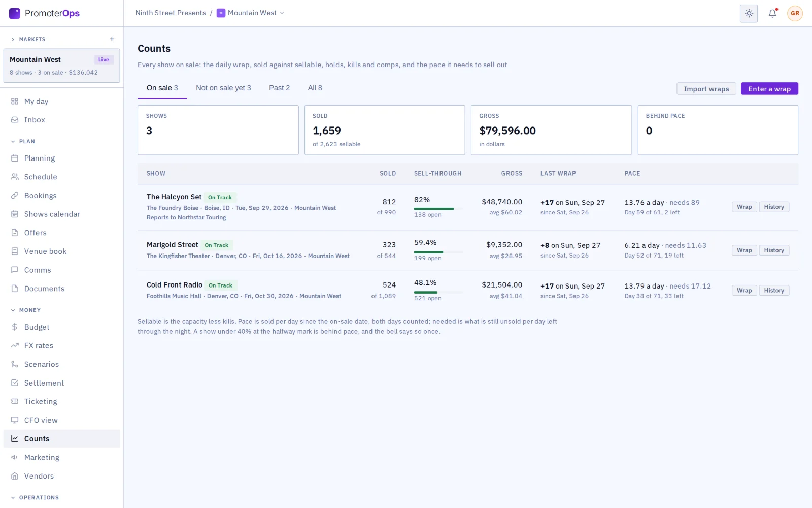Click The Halcyon Set sell-through progress bar
812x508 pixels.
[x=438, y=209]
